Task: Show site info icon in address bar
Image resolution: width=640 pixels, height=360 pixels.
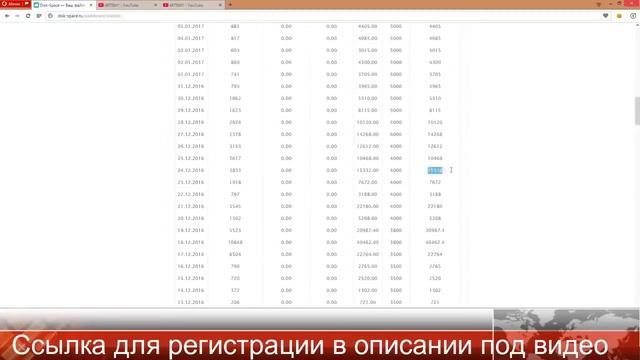Action: 50,16
